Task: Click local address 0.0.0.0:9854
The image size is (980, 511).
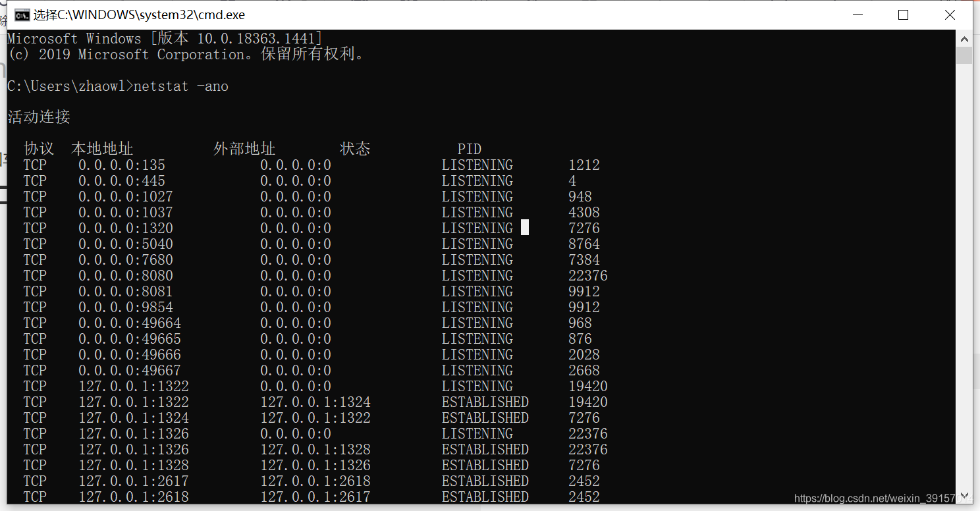Action: 126,307
